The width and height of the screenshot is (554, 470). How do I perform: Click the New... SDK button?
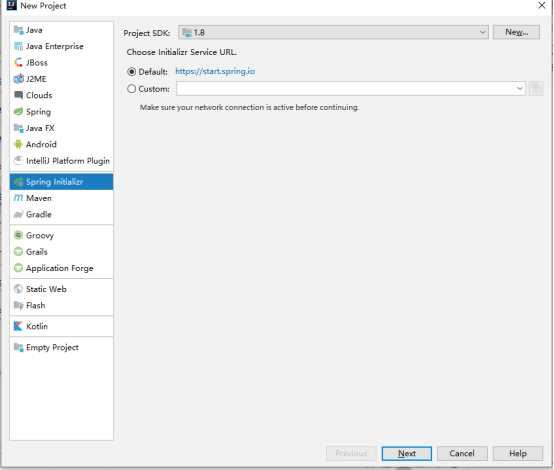click(516, 32)
